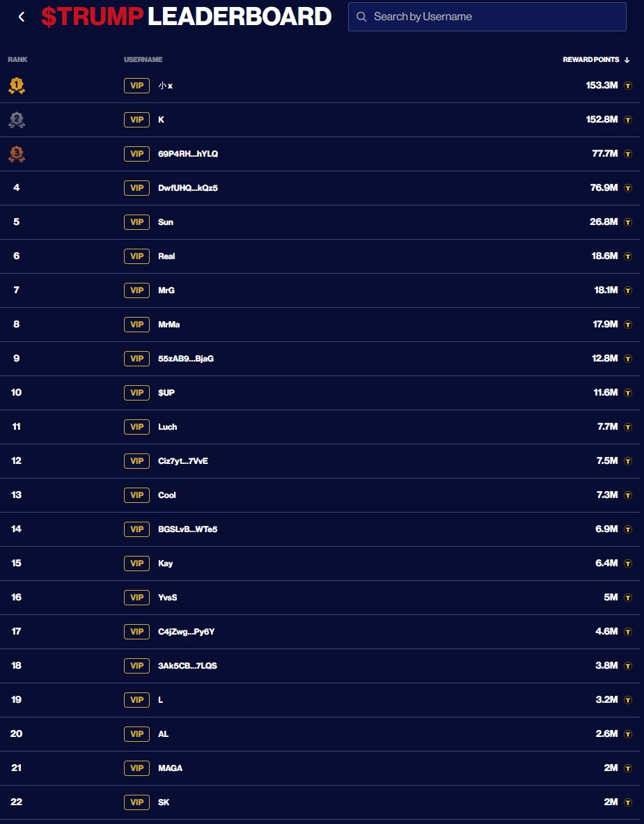Click the search magnifier icon
The width and height of the screenshot is (644, 824).
pos(361,17)
